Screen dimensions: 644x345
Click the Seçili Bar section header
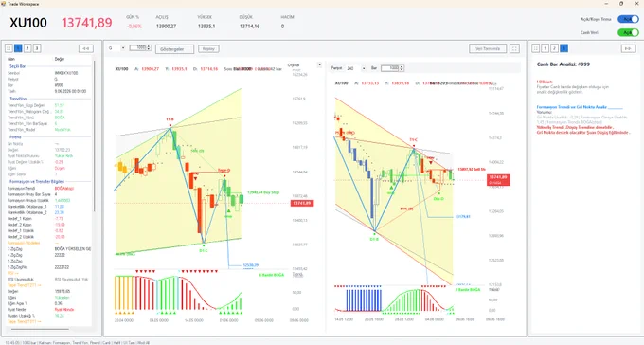pos(18,66)
